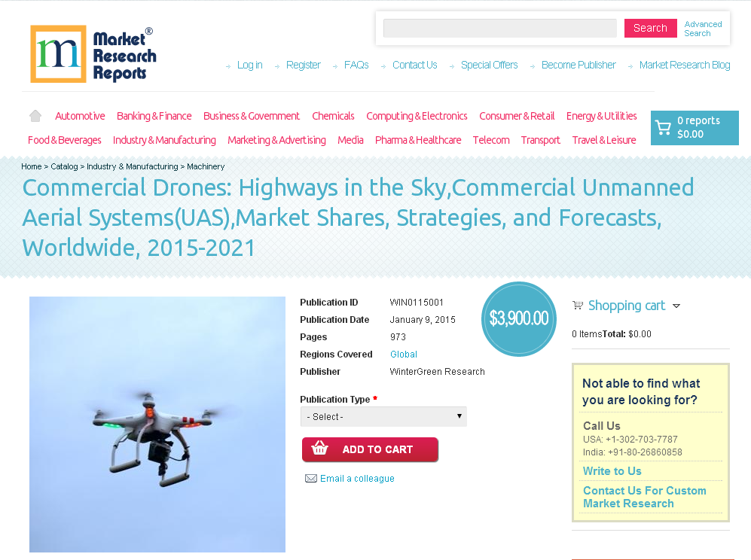Screen dimensions: 751x560
Task: Click the $3,900.00 price badge
Action: click(518, 318)
